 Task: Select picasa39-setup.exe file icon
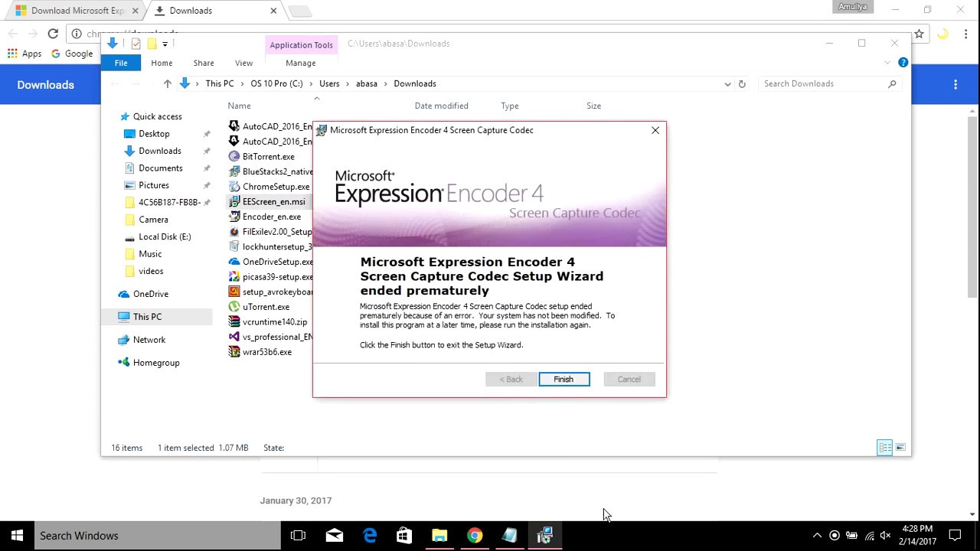pyautogui.click(x=234, y=277)
